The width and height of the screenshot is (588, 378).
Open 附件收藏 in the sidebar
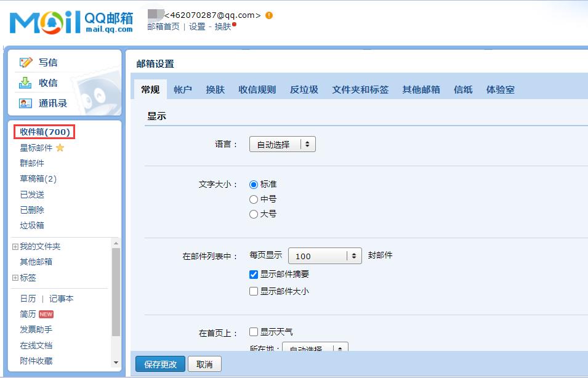[35, 361]
